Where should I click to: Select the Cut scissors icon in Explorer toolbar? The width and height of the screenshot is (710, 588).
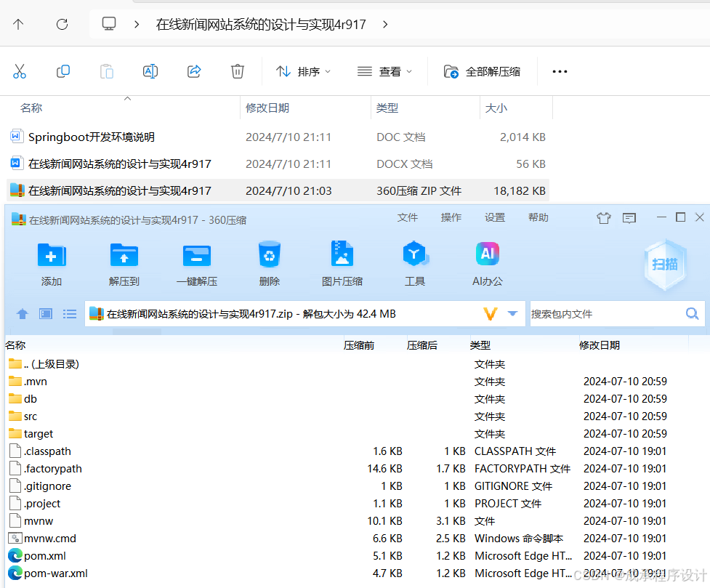tap(20, 71)
